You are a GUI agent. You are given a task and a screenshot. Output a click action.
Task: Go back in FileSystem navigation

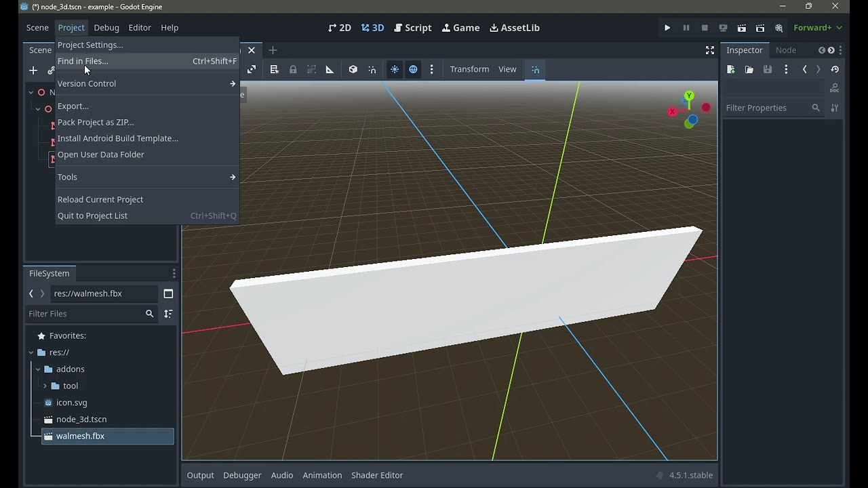31,293
